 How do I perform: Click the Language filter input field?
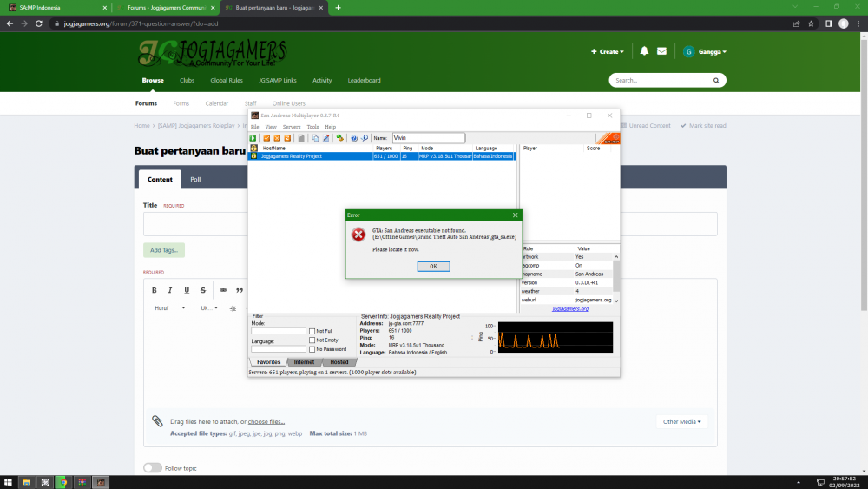point(279,349)
